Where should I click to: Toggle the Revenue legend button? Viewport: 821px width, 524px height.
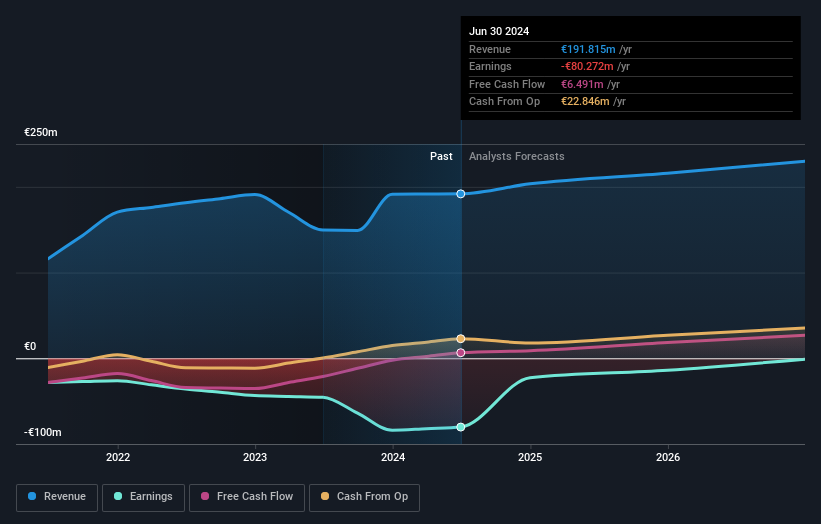pos(57,497)
